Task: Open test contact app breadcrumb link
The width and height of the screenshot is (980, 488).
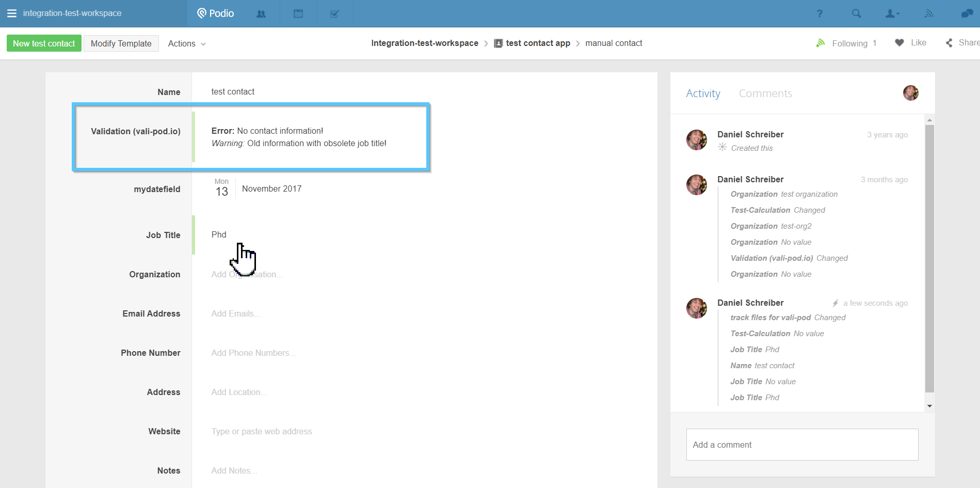Action: 537,43
